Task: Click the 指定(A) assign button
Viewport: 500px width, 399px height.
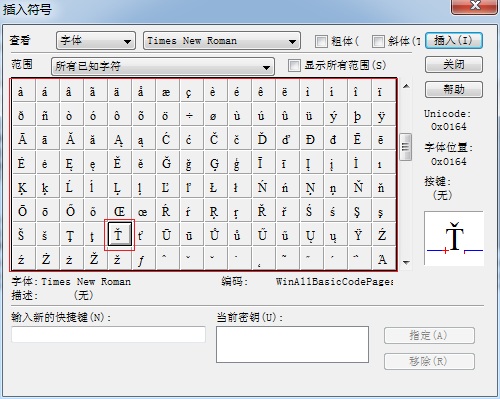Action: pyautogui.click(x=429, y=336)
